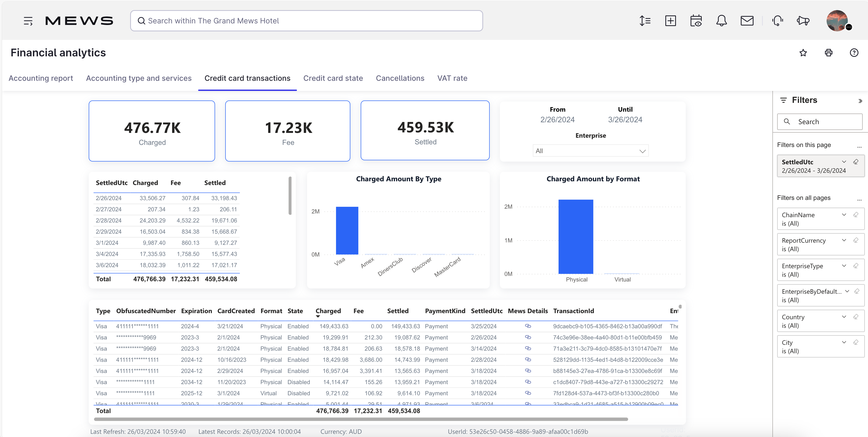Open the user profile avatar
The height and width of the screenshot is (437, 868).
click(837, 21)
